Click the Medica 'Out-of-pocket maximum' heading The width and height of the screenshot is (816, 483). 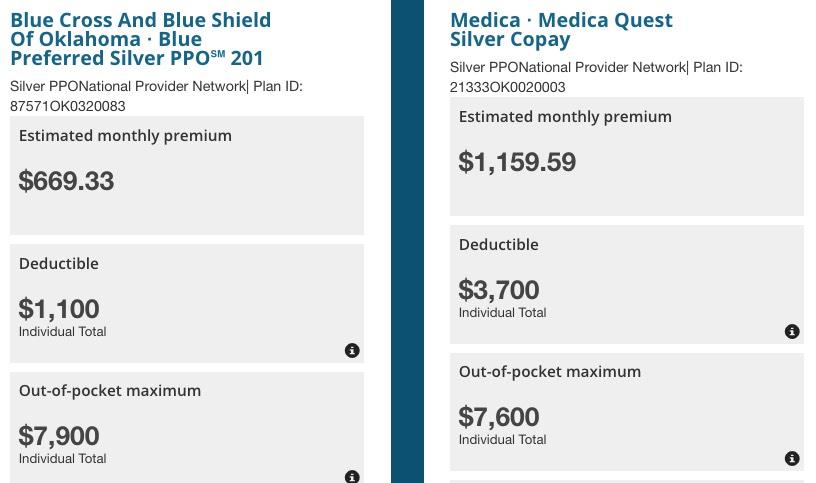(550, 371)
